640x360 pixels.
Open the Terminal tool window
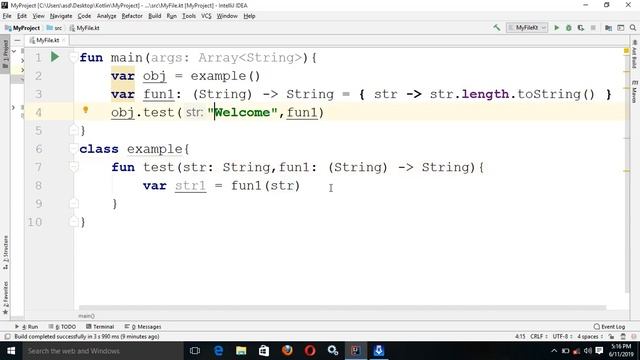tap(100, 327)
